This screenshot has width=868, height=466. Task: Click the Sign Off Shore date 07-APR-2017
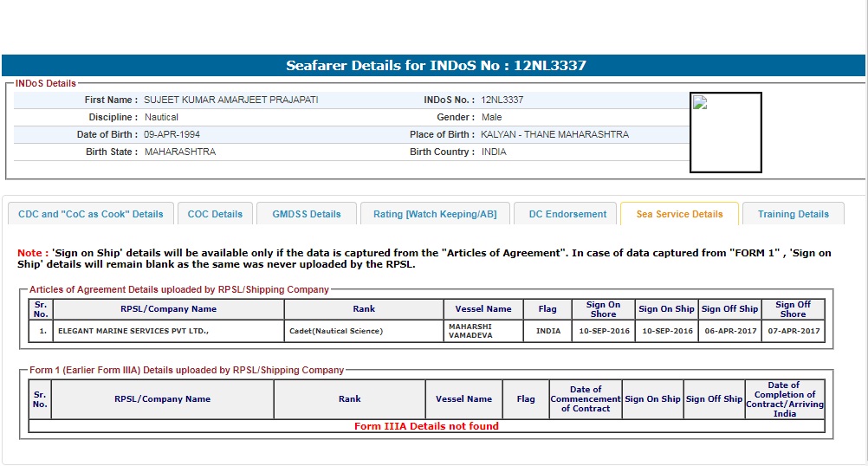coord(793,331)
